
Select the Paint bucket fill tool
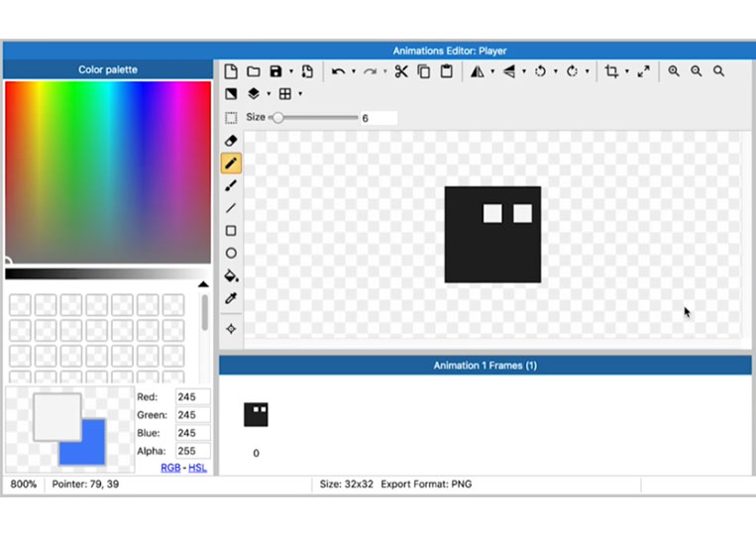(x=232, y=275)
